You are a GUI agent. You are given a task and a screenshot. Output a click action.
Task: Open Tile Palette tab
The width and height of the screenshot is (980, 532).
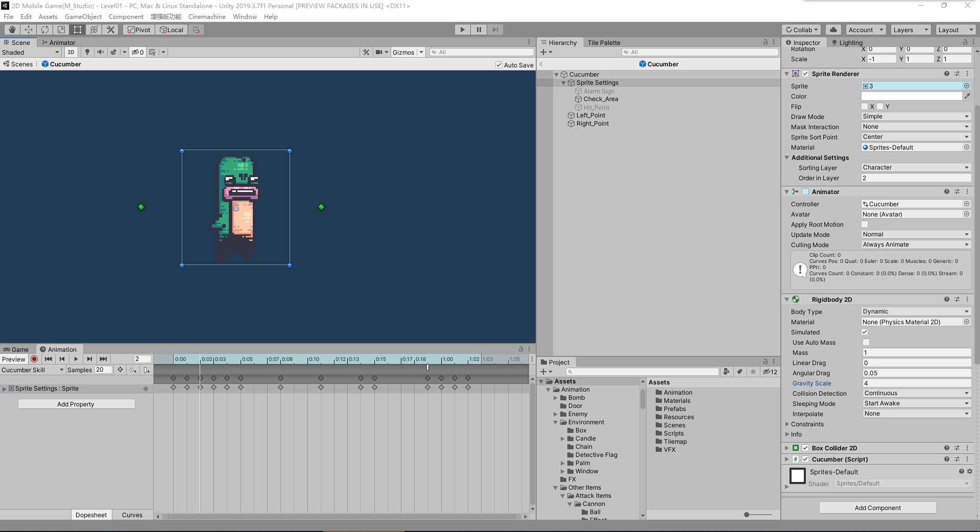coord(604,42)
